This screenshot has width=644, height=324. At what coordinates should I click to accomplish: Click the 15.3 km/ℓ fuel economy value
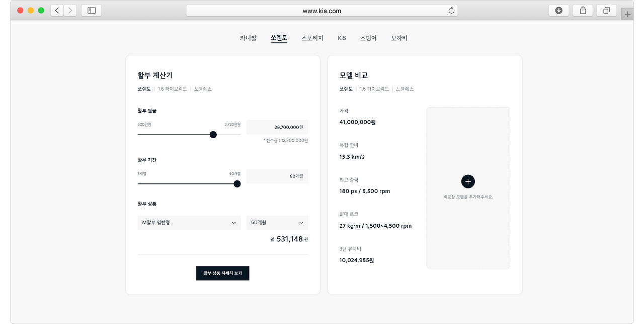(x=352, y=157)
